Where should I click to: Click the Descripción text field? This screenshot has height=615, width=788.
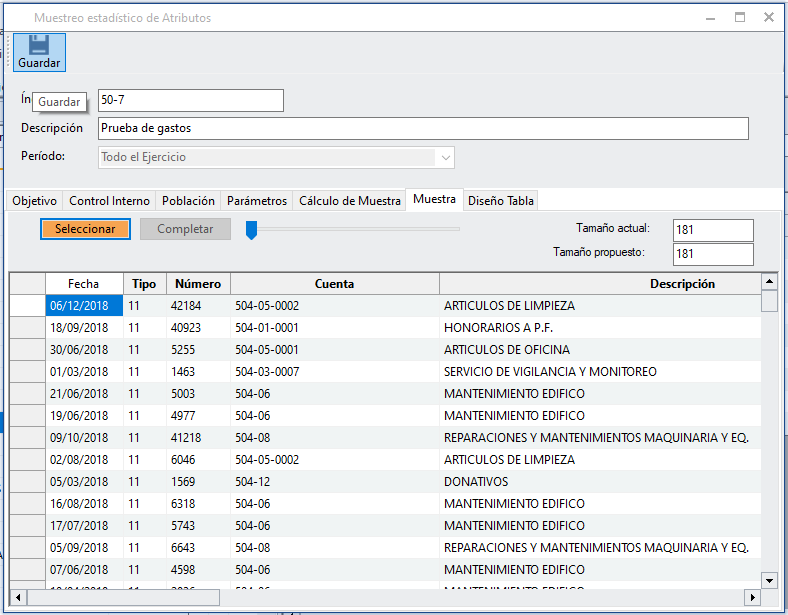pyautogui.click(x=423, y=128)
